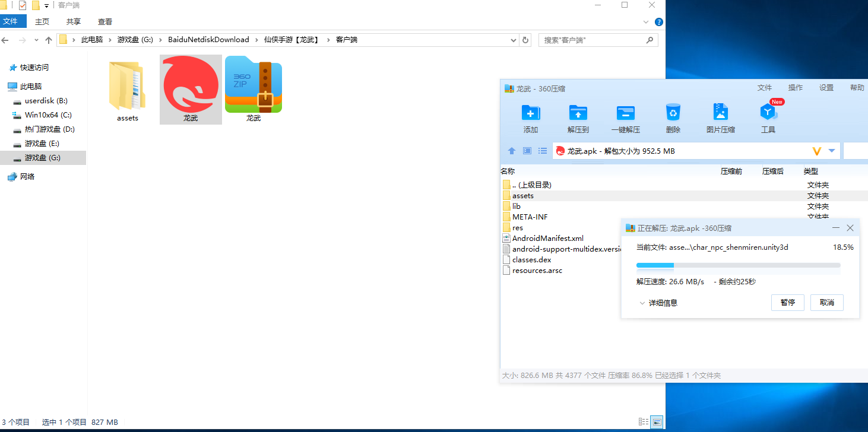Refresh the Explorer address bar
The image size is (868, 432).
click(x=525, y=40)
